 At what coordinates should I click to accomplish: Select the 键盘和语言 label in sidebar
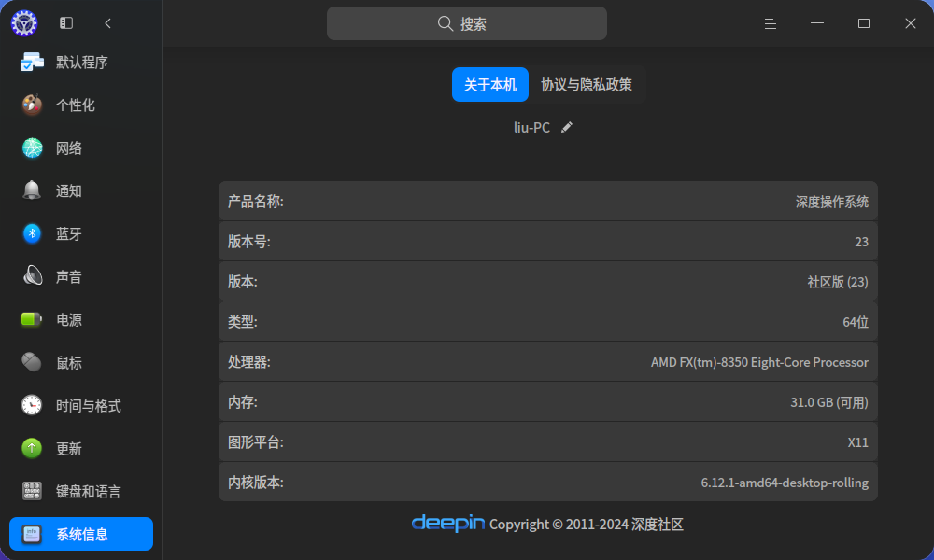tap(88, 492)
